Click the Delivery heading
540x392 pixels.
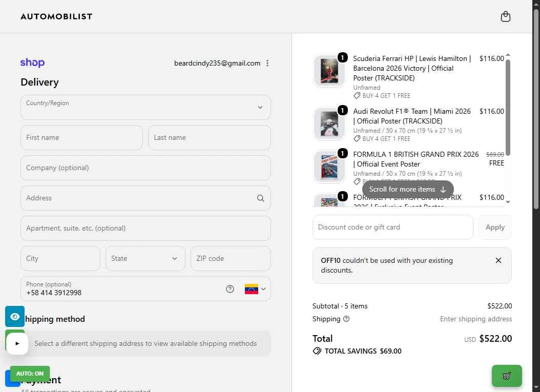pyautogui.click(x=39, y=82)
